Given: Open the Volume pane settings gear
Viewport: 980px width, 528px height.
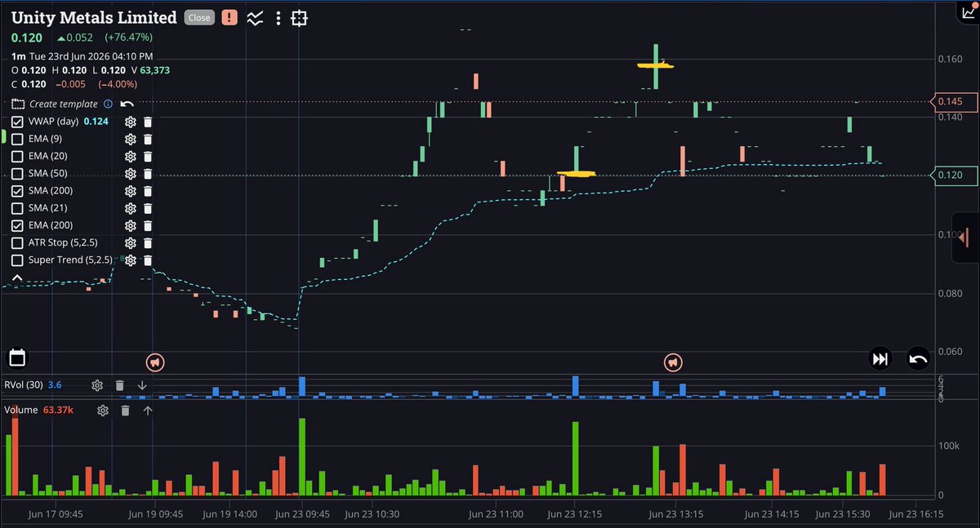Looking at the screenshot, I should 103,410.
